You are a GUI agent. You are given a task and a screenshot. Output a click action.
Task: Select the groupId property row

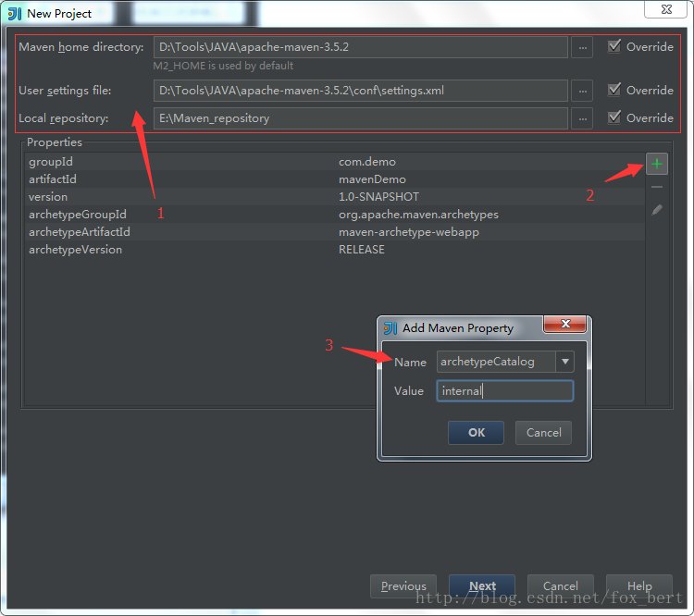[335, 162]
